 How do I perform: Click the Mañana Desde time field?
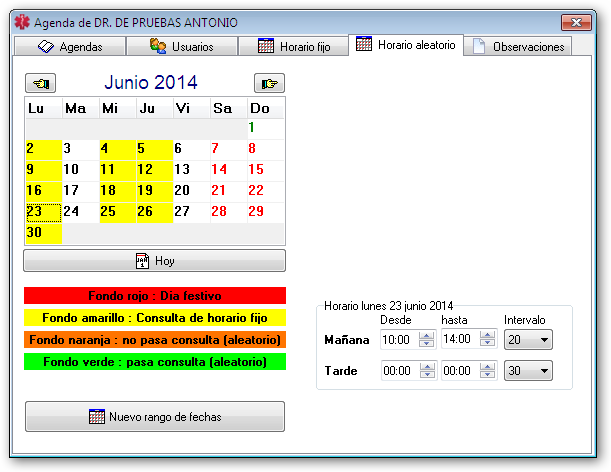tap(399, 341)
